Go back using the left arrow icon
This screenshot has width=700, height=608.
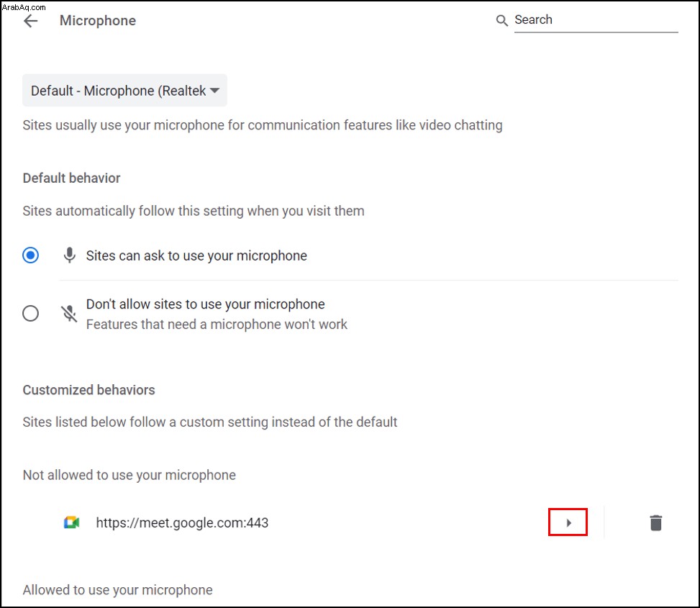[31, 21]
